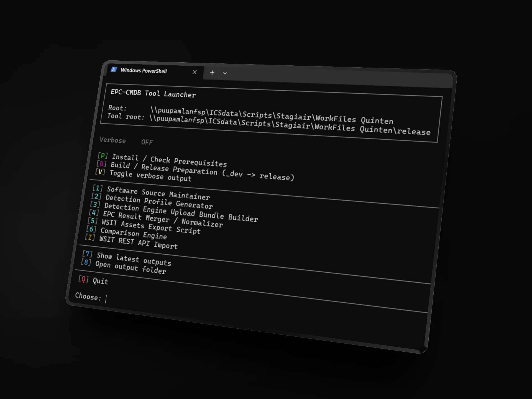
Task: Click '[4] EPC Result Merger / Normalizer'
Action: pos(156,219)
